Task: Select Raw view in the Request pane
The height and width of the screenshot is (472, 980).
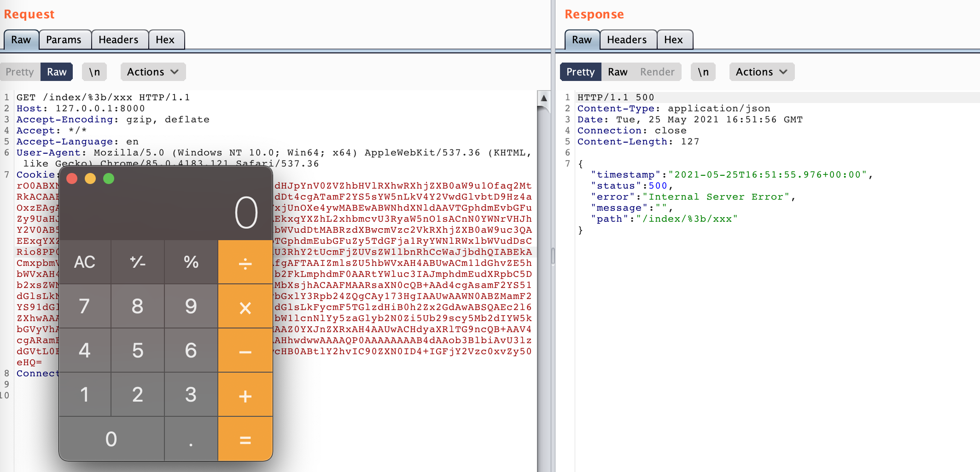Action: coord(57,72)
